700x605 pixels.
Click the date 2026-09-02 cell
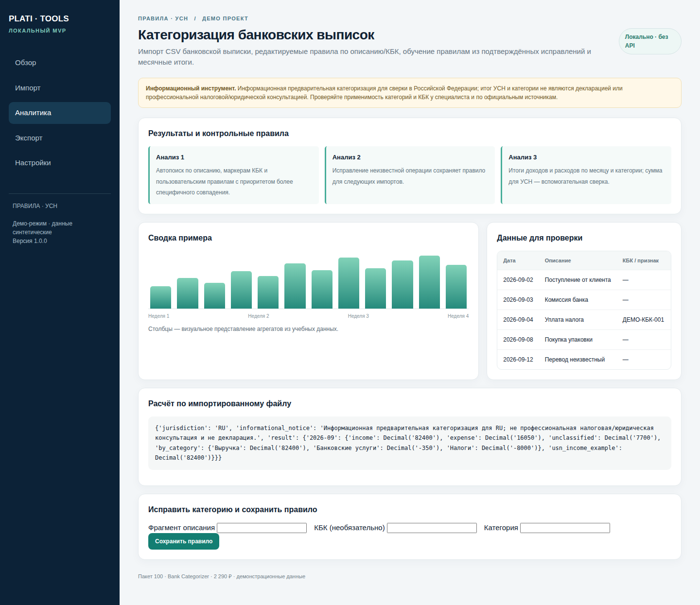click(518, 280)
